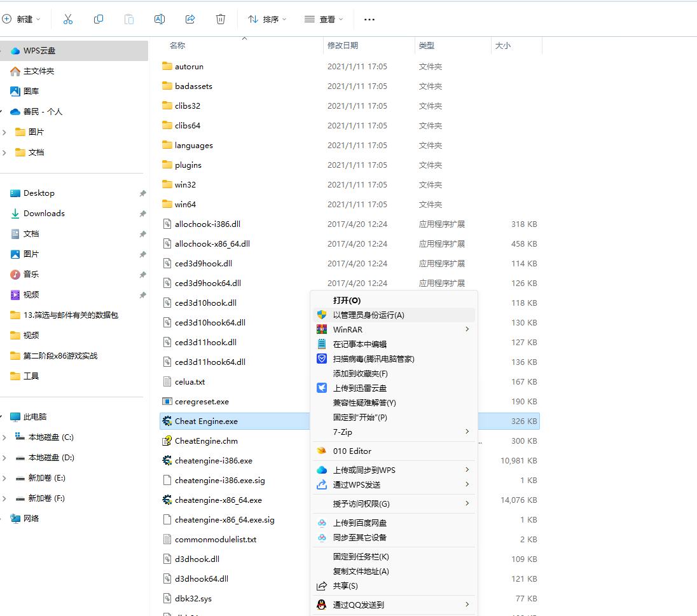The width and height of the screenshot is (697, 616).
Task: Click the Paste clipboard icon in toolbar
Action: tap(129, 19)
